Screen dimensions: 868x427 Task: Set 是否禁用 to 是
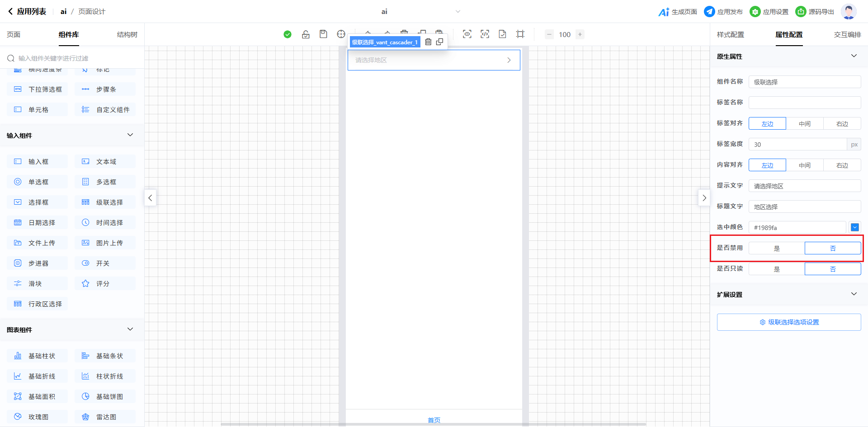pos(777,248)
